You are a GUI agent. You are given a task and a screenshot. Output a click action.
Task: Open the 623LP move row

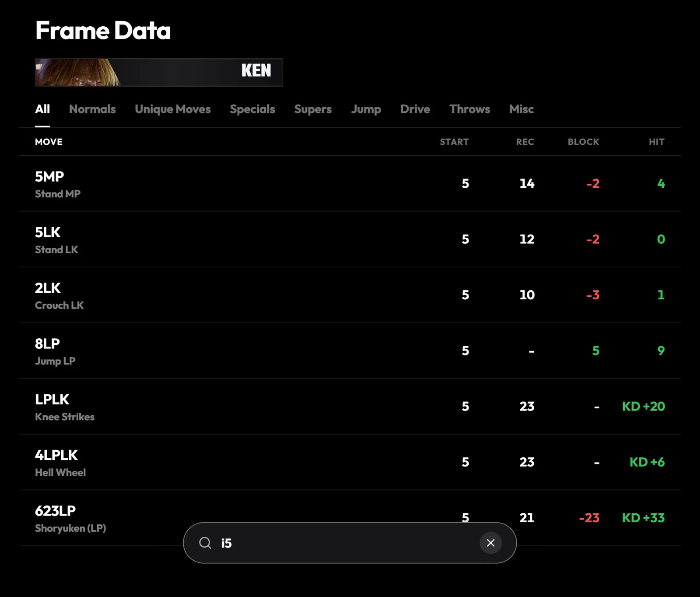(350, 518)
